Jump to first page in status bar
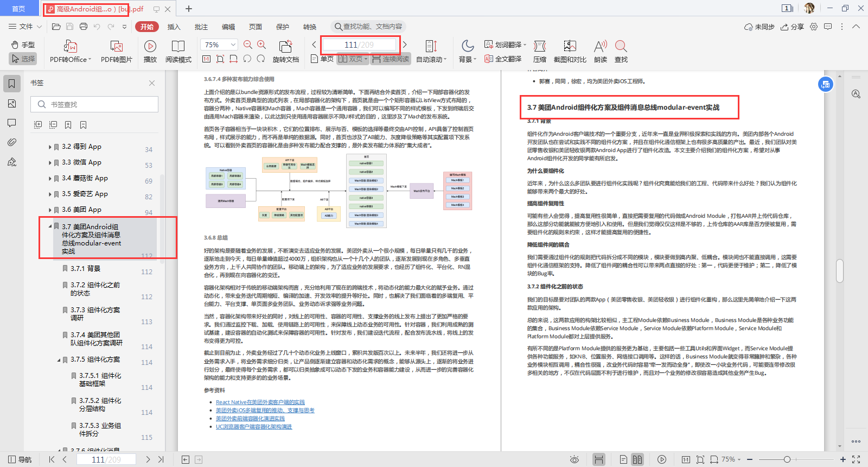 [52, 459]
